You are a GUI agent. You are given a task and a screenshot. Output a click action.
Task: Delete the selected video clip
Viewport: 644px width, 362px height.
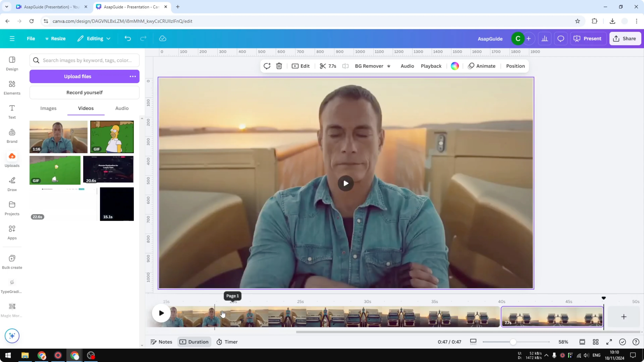tap(279, 66)
